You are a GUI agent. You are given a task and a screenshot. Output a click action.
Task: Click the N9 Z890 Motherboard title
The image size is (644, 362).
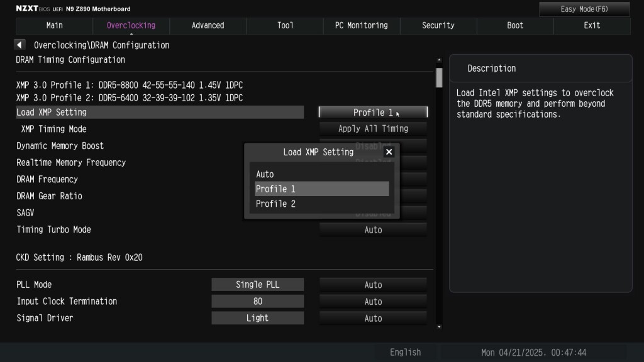coord(98,9)
